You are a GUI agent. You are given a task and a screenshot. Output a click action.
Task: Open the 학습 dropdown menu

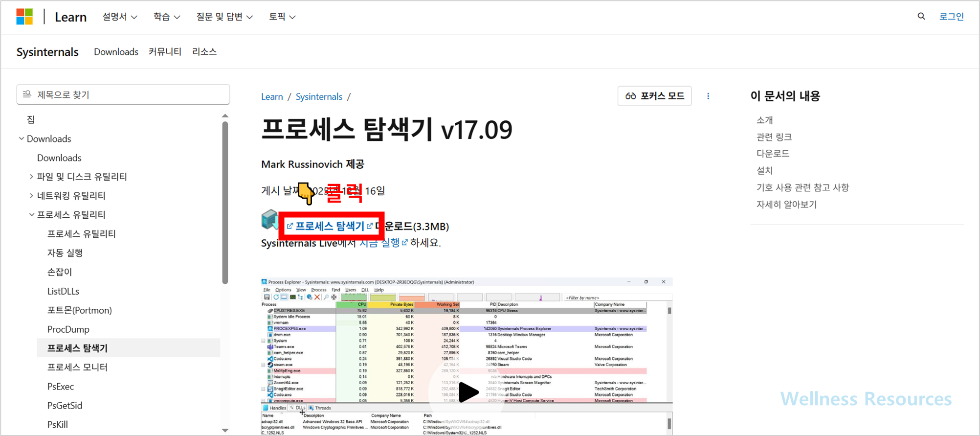[x=167, y=17]
